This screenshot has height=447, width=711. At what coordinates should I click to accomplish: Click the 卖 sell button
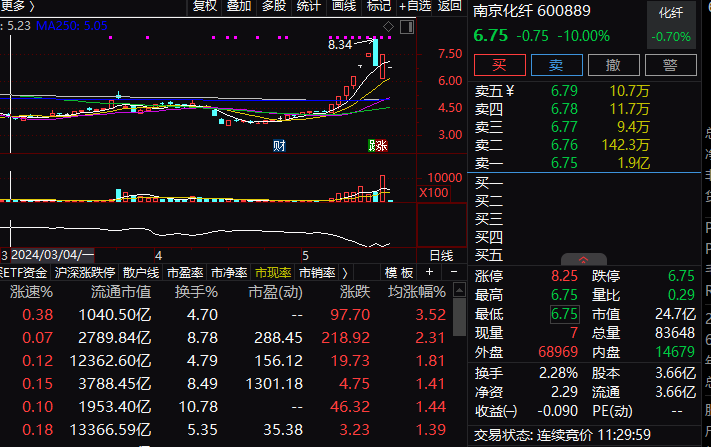(556, 65)
